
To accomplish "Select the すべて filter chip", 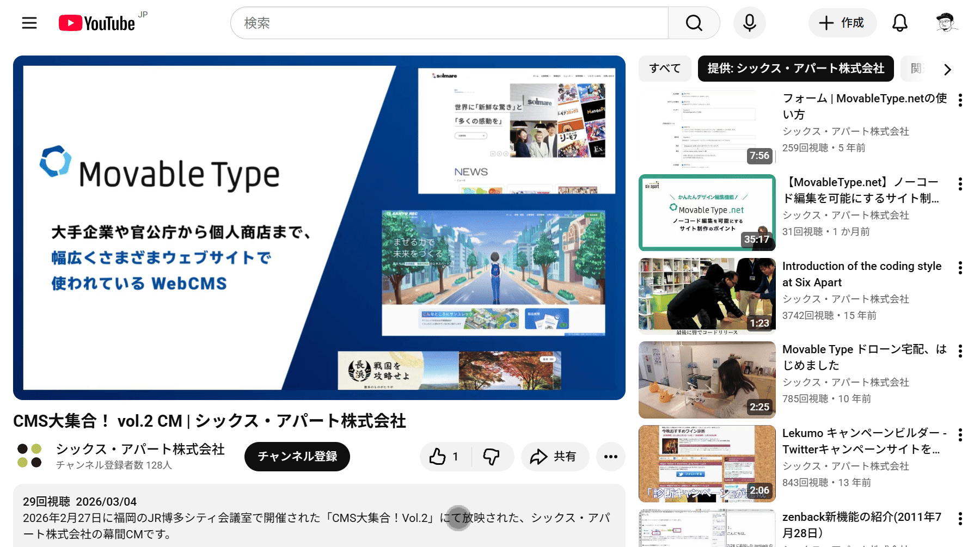I will point(665,69).
